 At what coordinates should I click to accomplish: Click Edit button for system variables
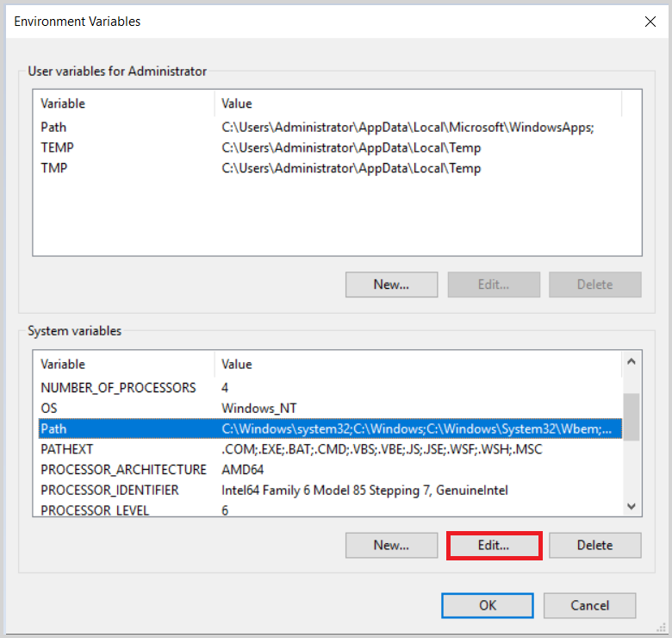(x=494, y=545)
